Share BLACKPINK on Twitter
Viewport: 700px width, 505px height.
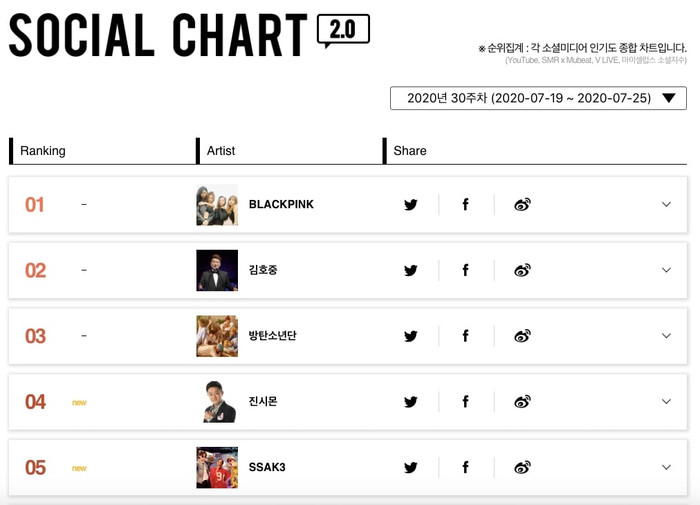coord(410,205)
